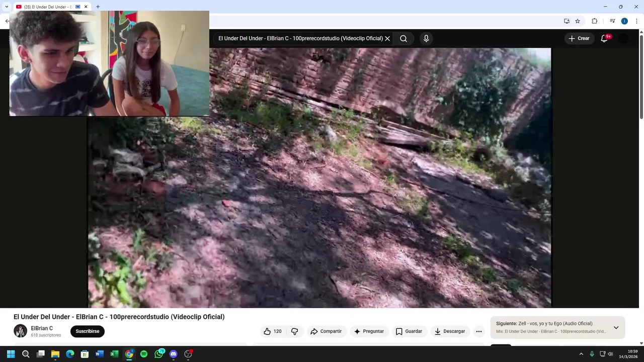Save the video with Guardar

coord(409,331)
